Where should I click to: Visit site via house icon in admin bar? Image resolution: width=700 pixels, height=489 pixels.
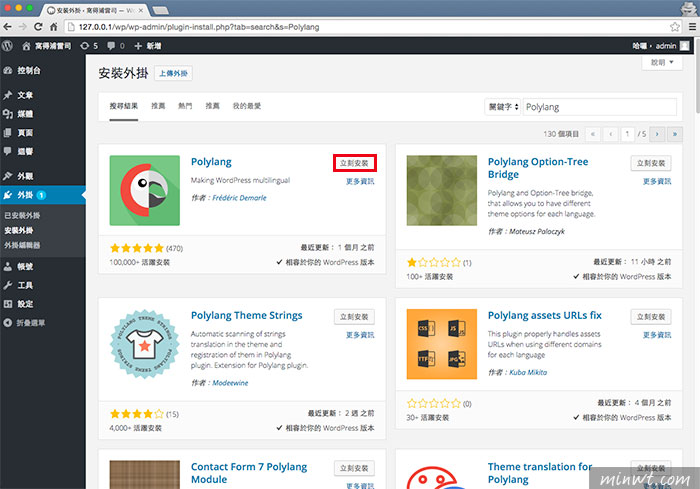pyautogui.click(x=26, y=46)
